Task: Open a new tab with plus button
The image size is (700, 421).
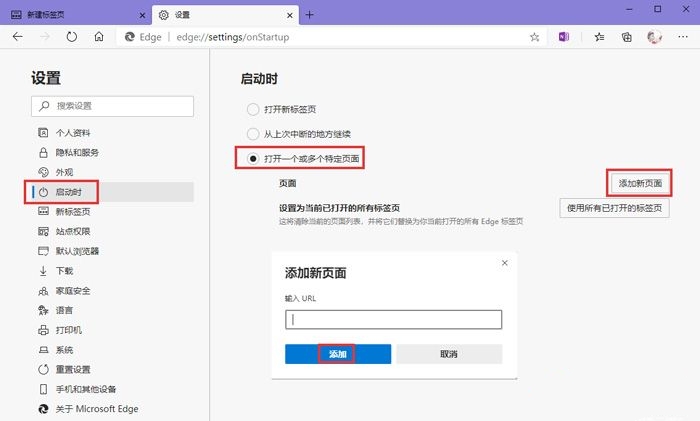Action: pos(309,15)
